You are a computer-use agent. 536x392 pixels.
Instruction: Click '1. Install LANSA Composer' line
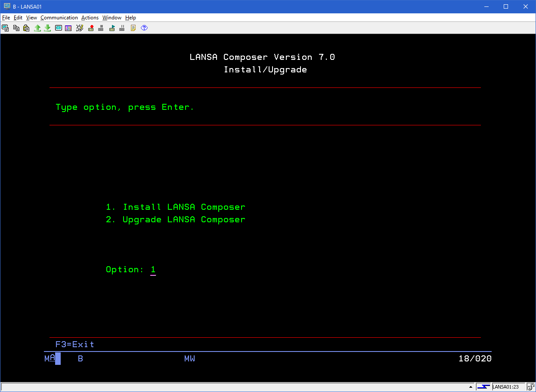tap(176, 207)
